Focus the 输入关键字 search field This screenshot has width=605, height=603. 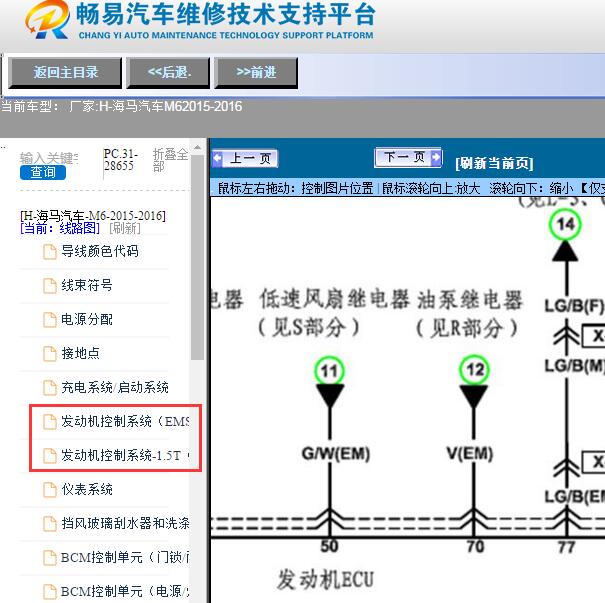49,158
